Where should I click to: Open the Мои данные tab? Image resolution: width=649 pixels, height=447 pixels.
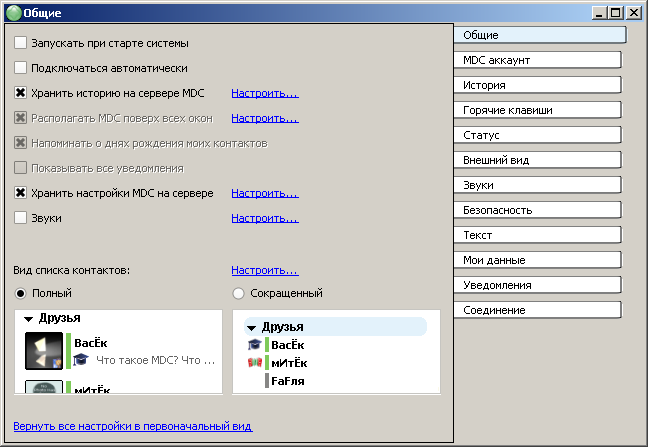537,260
